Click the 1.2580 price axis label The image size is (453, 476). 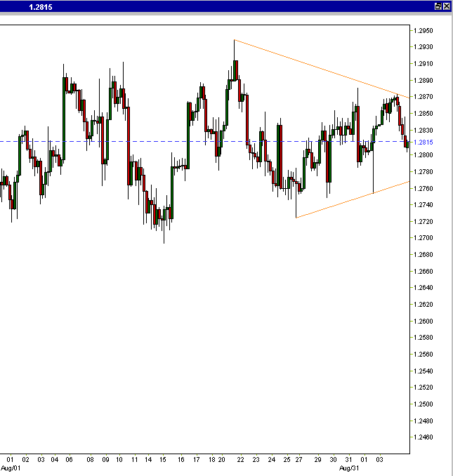tap(424, 338)
